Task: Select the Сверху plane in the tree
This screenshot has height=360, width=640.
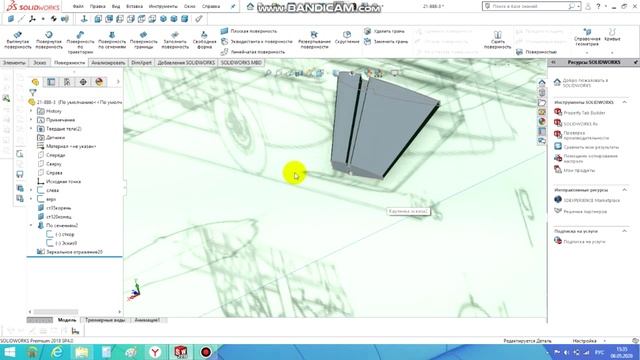Action: (49, 164)
